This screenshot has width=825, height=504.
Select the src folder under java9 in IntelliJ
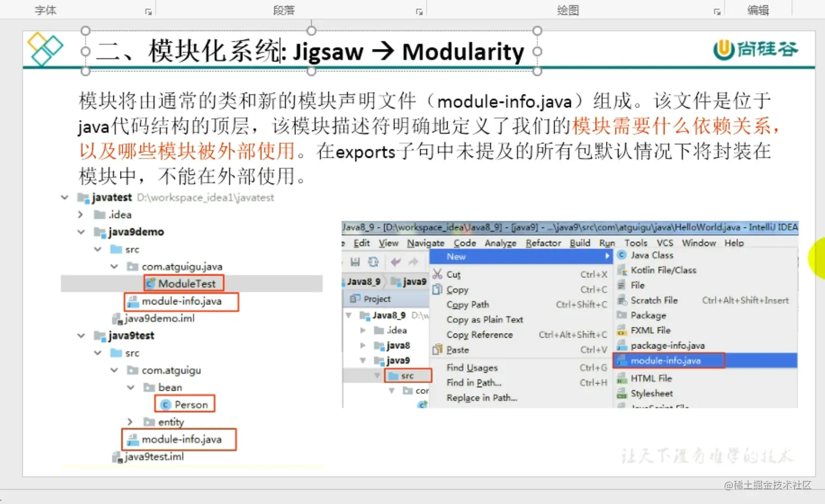(408, 376)
